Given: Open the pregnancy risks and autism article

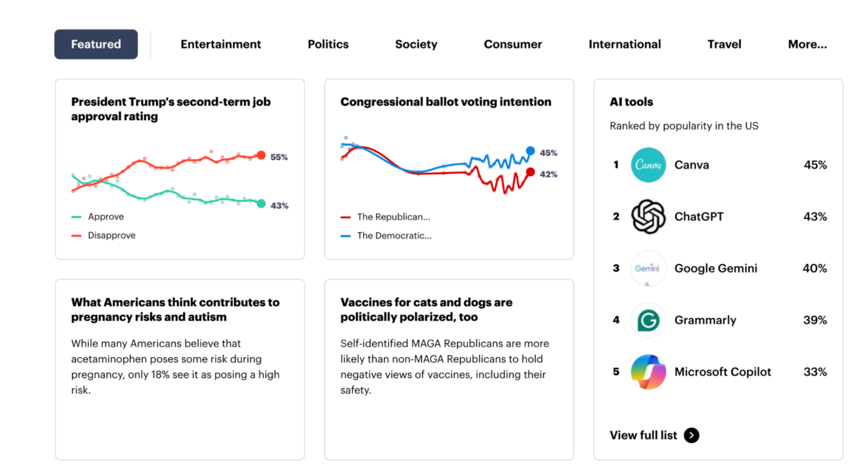Looking at the screenshot, I should point(173,310).
